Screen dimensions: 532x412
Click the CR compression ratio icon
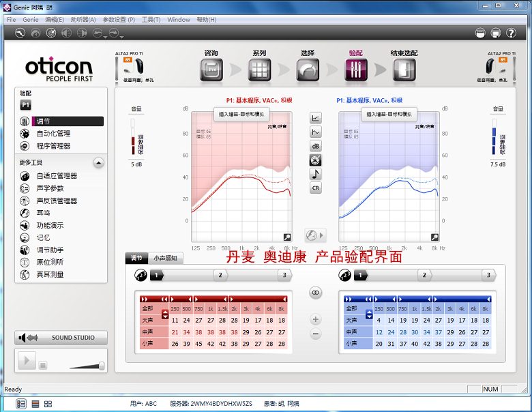316,188
